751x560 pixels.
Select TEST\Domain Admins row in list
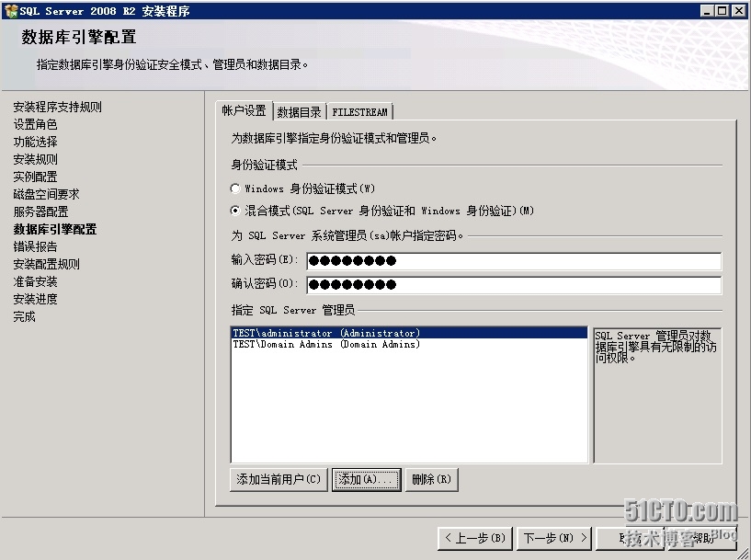coord(409,345)
